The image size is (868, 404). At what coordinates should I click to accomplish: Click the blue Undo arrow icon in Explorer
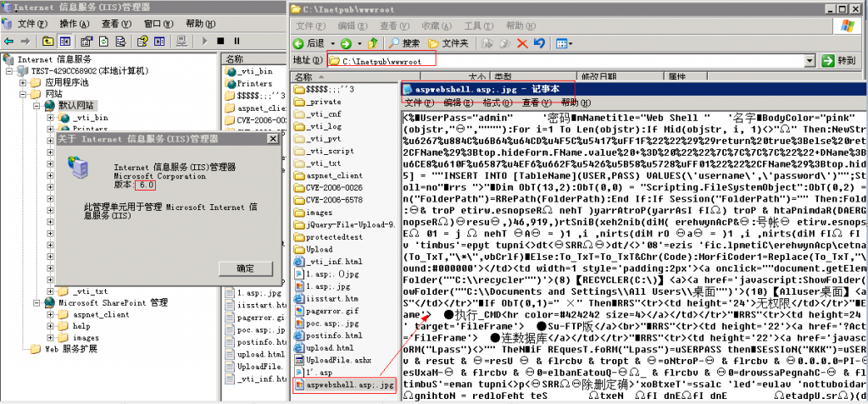coord(539,43)
